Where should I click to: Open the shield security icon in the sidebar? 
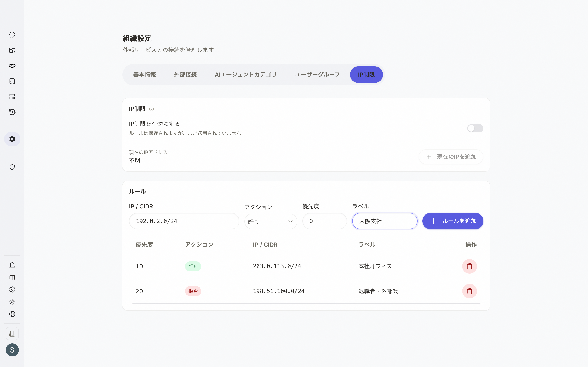tap(12, 167)
